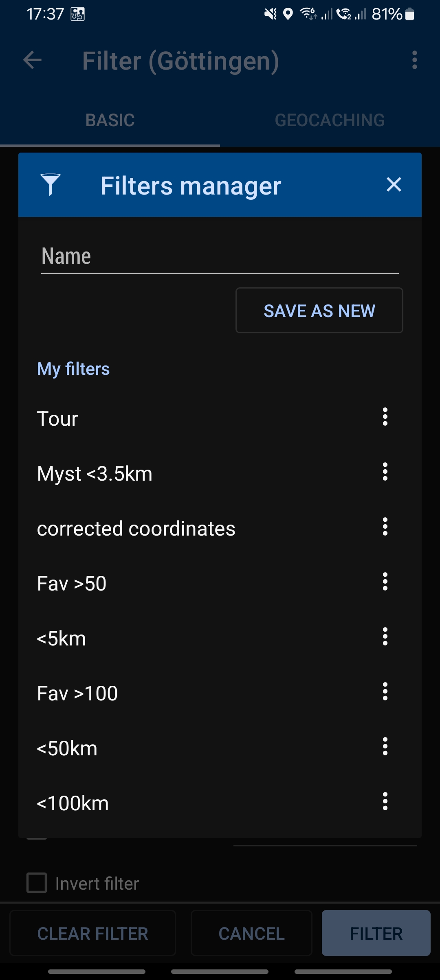Focus the Name input field
The width and height of the screenshot is (440, 980).
click(220, 257)
